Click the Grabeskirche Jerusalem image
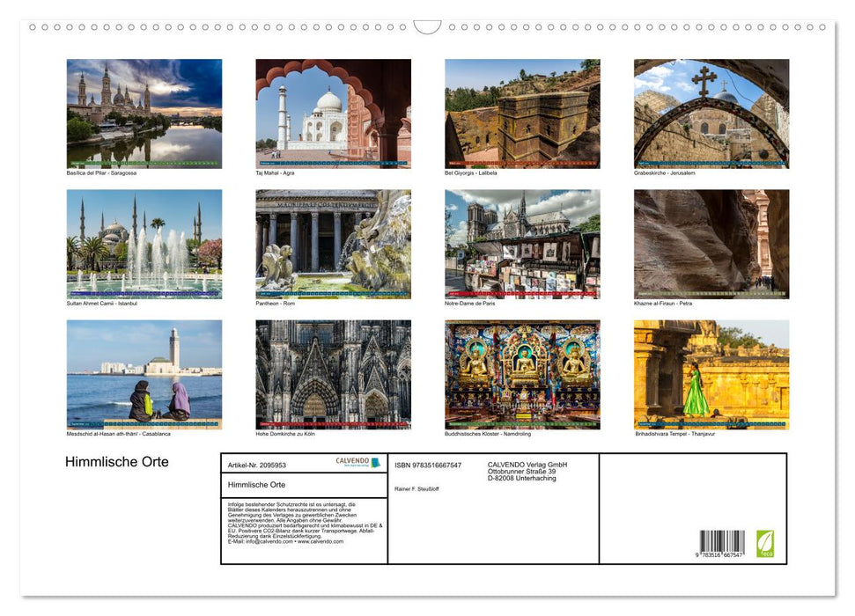Screen dimensions: 855x616 point(711,113)
